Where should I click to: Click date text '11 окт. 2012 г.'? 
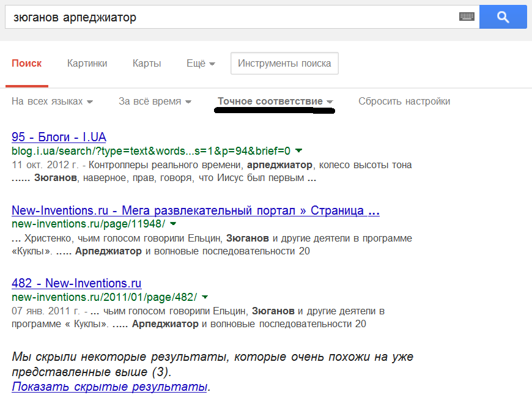tap(45, 165)
